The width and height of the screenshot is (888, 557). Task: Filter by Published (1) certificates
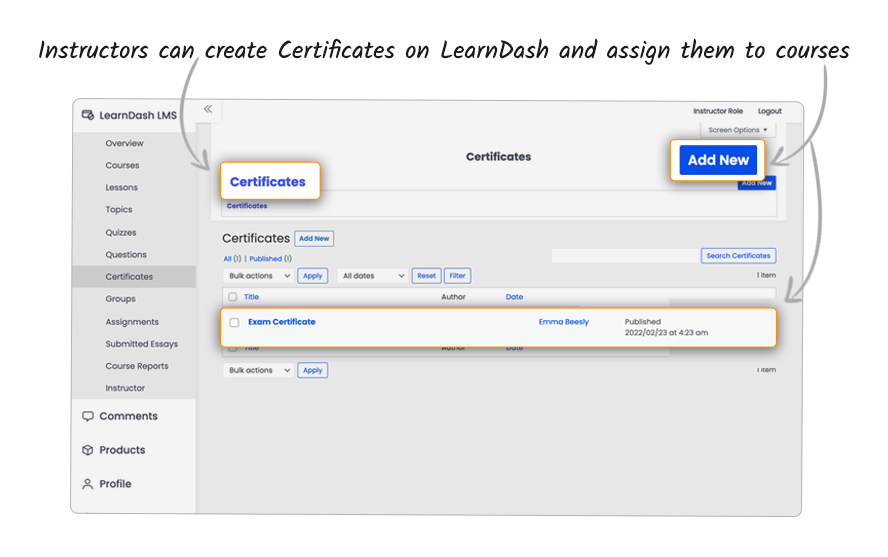pyautogui.click(x=270, y=259)
